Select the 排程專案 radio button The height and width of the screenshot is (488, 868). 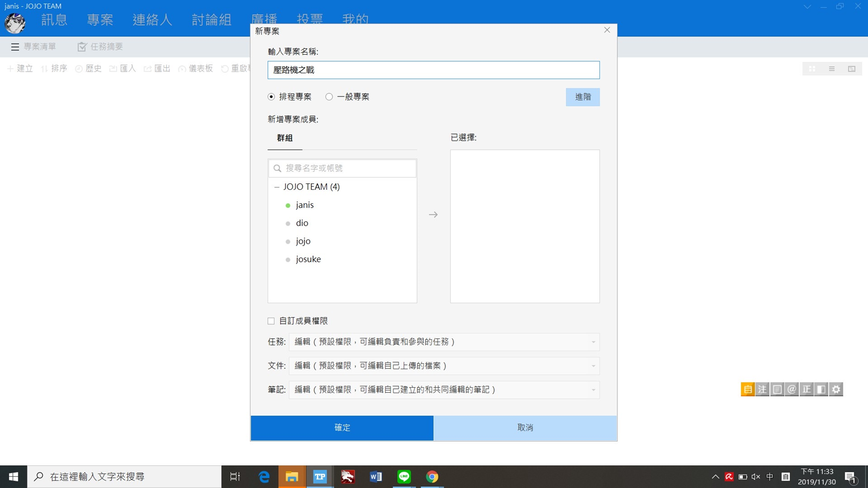[271, 97]
